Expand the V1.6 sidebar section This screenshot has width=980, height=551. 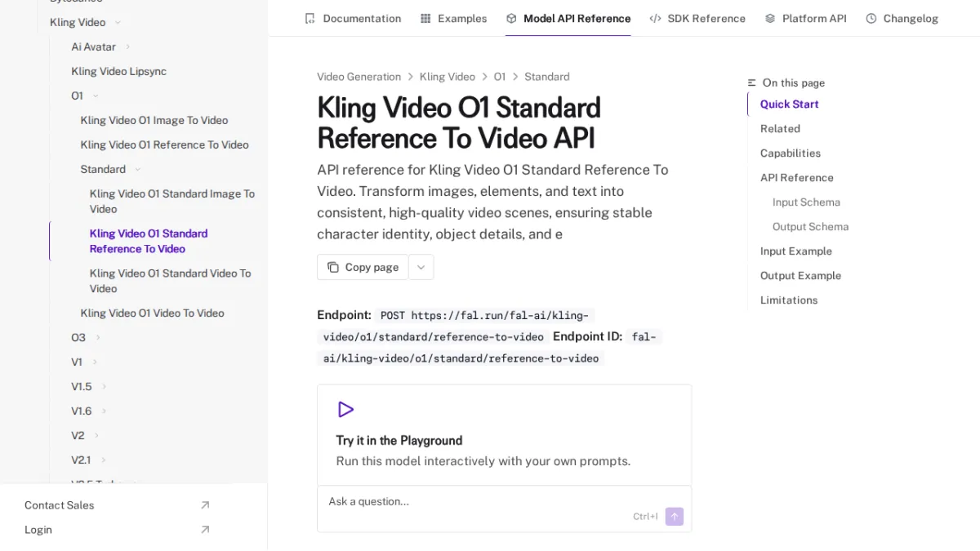(x=105, y=411)
